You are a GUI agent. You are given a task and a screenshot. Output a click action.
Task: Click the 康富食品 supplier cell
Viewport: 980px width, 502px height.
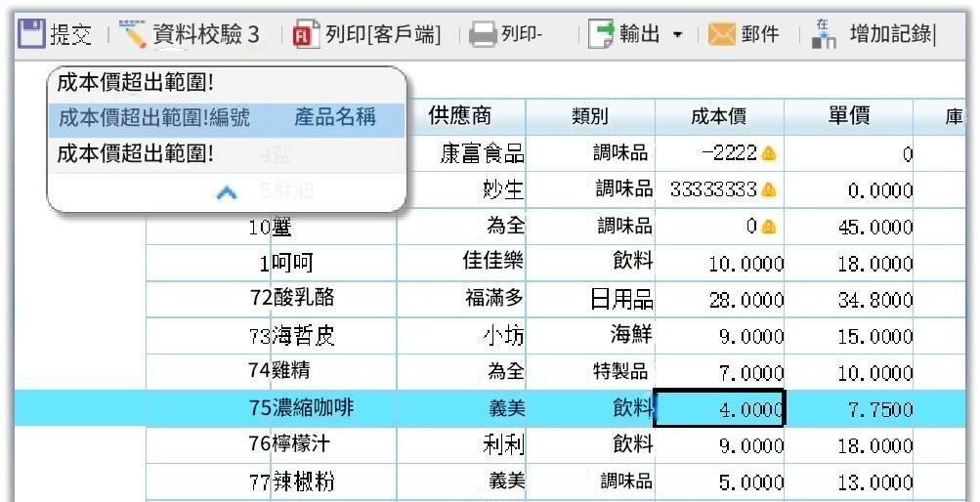(460, 153)
